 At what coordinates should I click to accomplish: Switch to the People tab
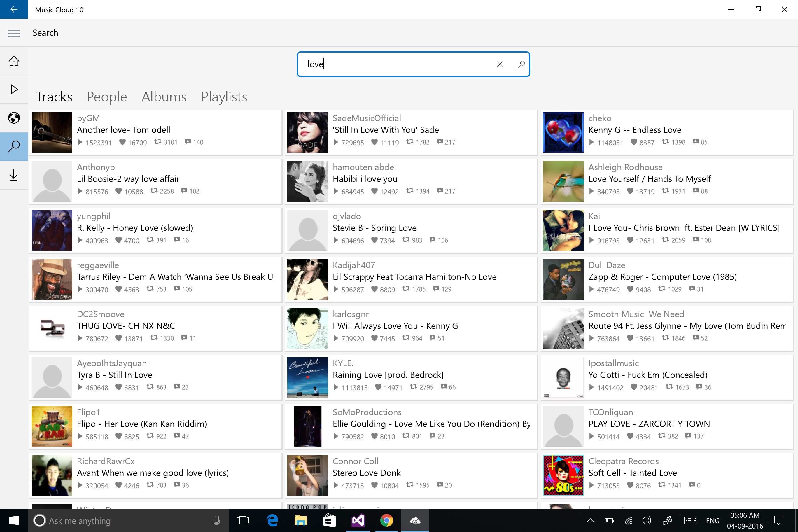pos(106,97)
